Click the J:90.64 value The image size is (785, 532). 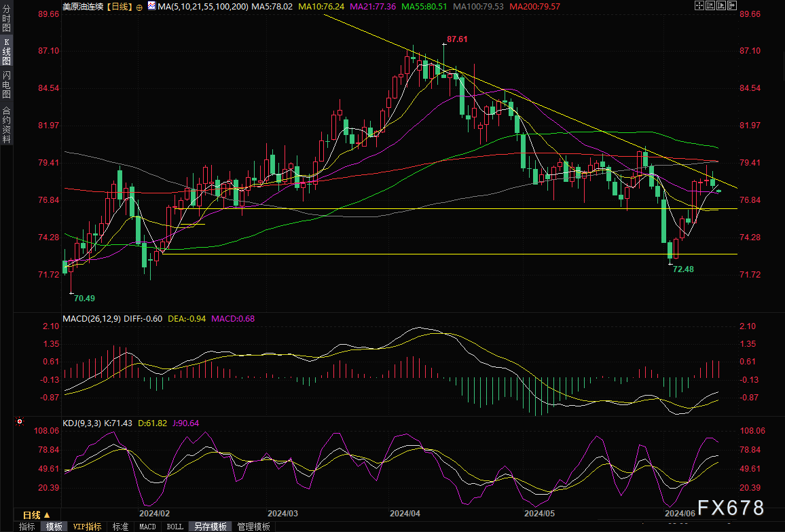[186, 423]
